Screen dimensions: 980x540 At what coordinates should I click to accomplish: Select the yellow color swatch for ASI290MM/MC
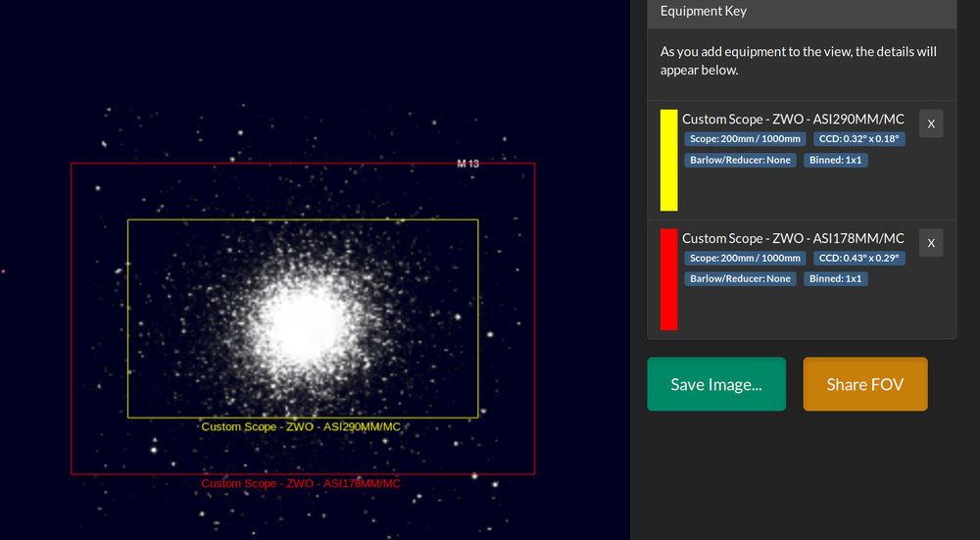click(668, 160)
